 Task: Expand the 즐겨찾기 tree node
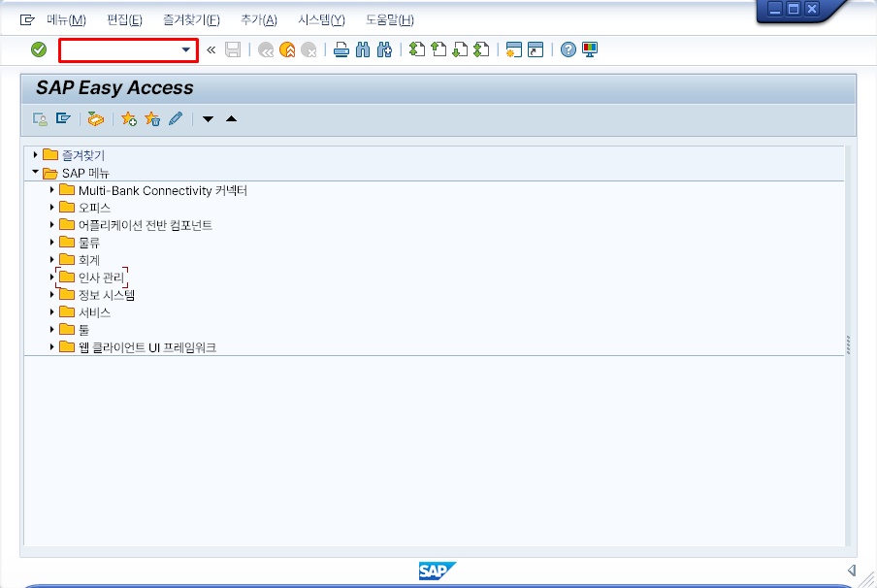[x=35, y=154]
